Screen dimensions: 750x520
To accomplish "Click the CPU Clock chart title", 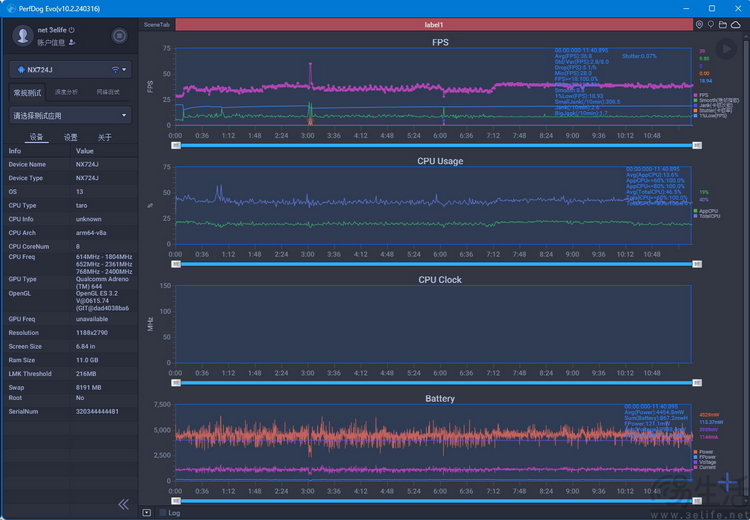I will pos(440,280).
